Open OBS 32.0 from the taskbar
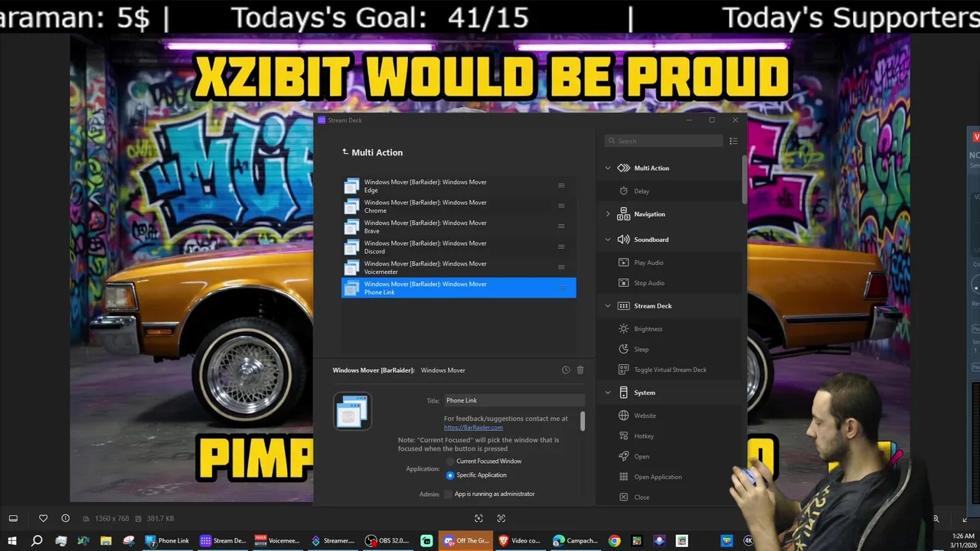 387,540
